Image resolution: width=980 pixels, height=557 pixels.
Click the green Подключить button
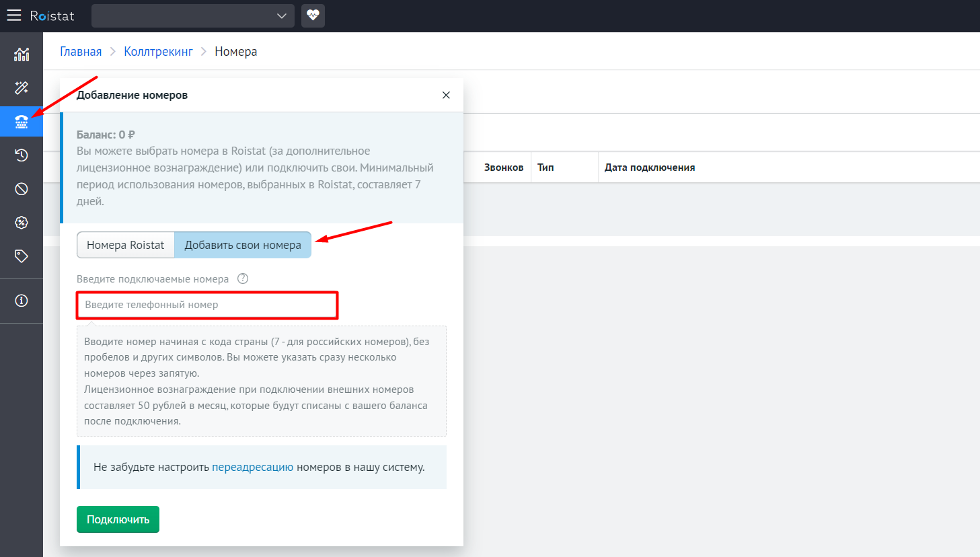pos(118,519)
